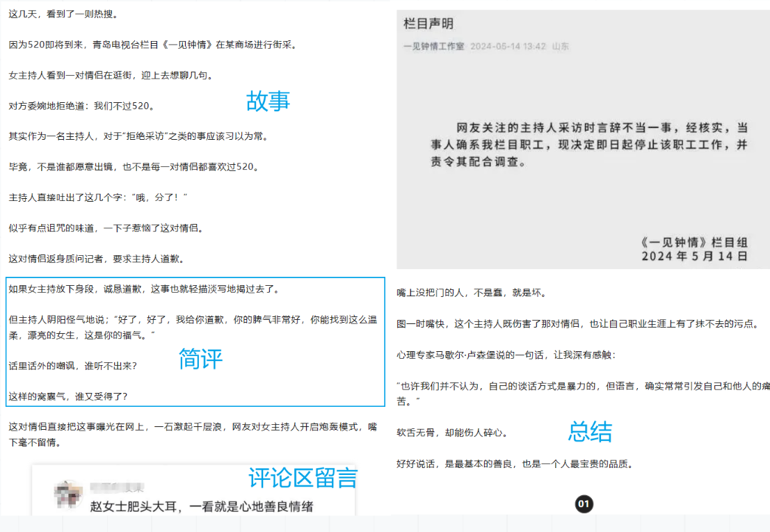This screenshot has width=770, height=532.
Task: Click the 《一见钟情》栏目组 signature line
Action: pyautogui.click(x=693, y=242)
